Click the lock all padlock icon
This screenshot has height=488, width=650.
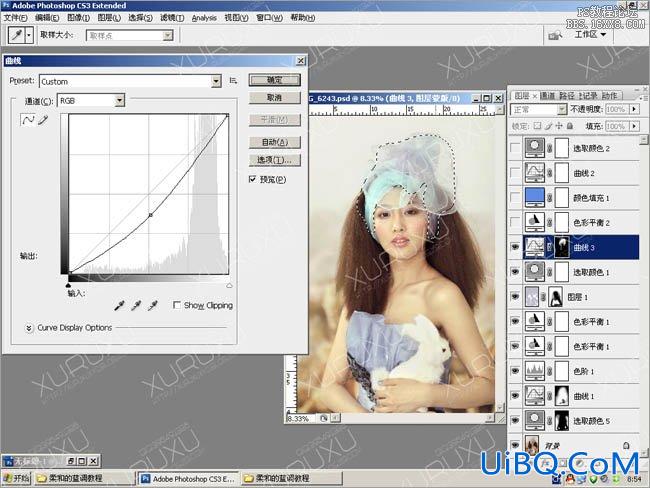[x=570, y=126]
